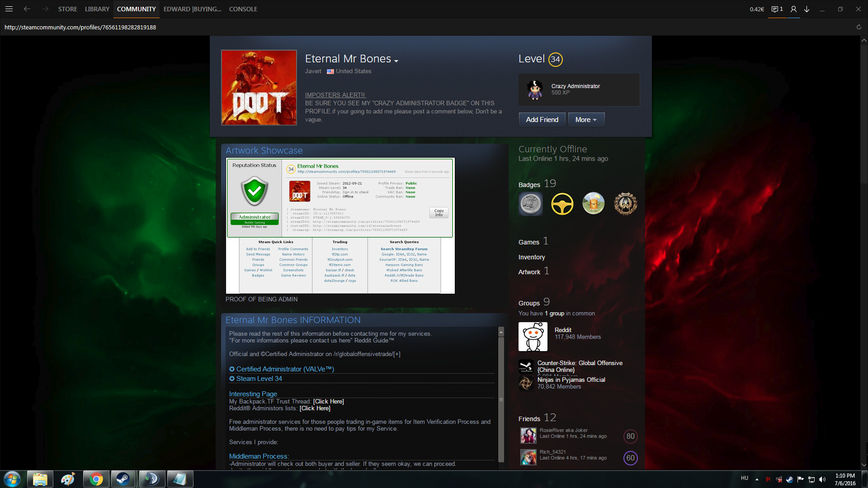868x488 pixels.
Task: Open Steam from the Windows taskbar
Action: click(123, 479)
